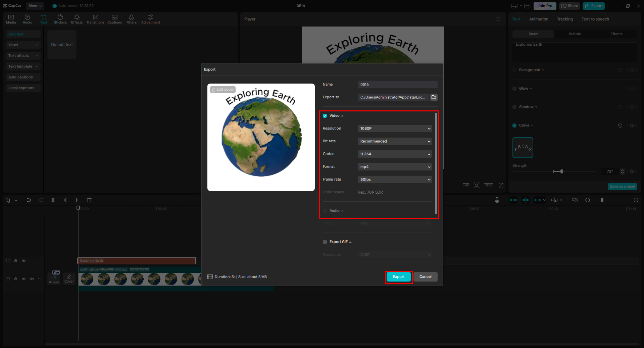Cancel the export dialog
644x348 pixels.
425,277
